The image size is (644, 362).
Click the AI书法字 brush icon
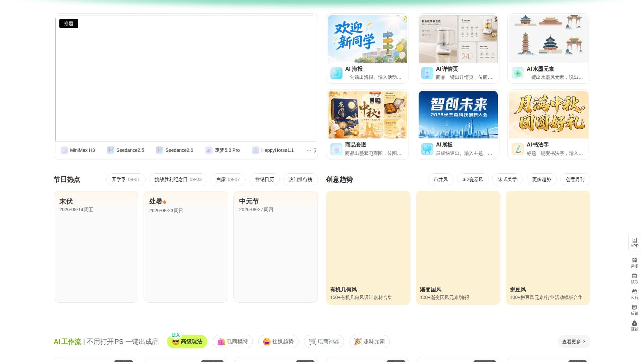518,149
